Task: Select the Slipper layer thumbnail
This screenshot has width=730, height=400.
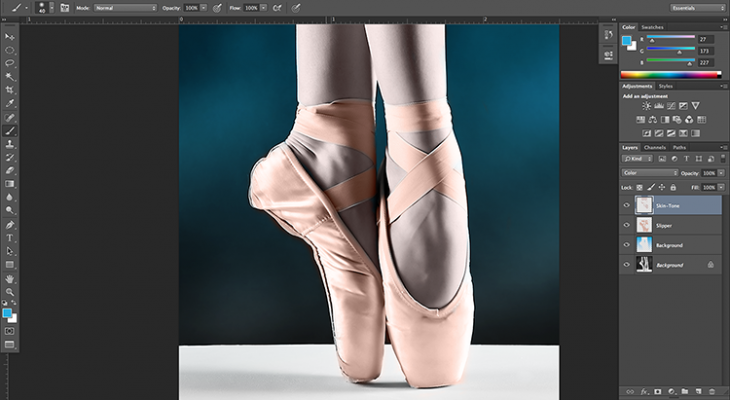Action: click(x=644, y=225)
